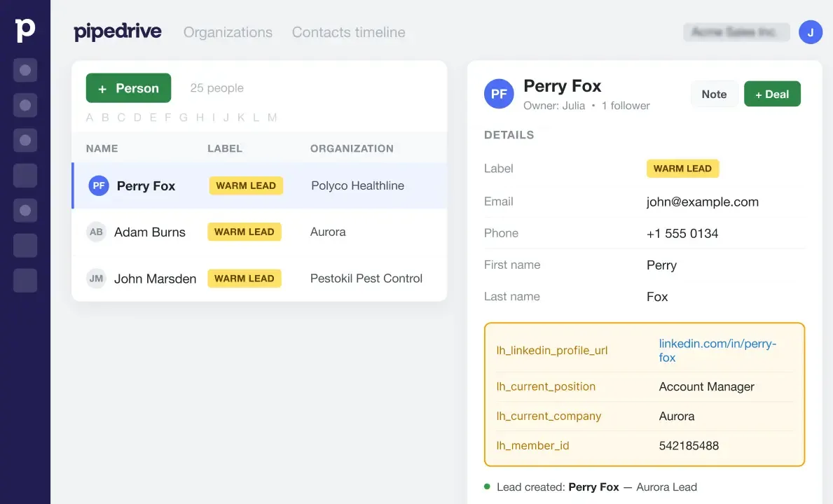Click the lh_current_company value 'Aurora'
The image size is (833, 504).
677,416
